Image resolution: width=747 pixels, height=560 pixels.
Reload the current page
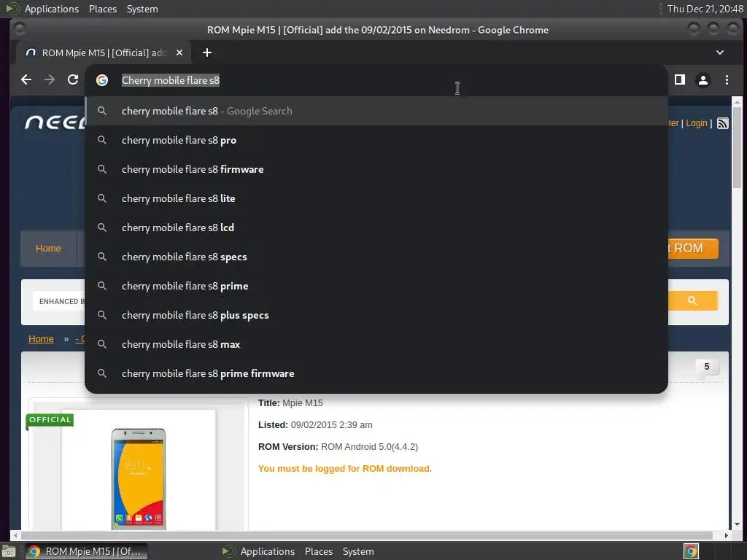point(73,80)
